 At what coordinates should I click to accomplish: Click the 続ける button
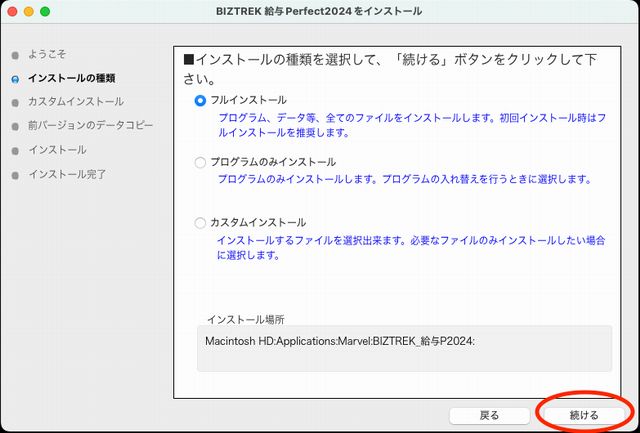584,415
